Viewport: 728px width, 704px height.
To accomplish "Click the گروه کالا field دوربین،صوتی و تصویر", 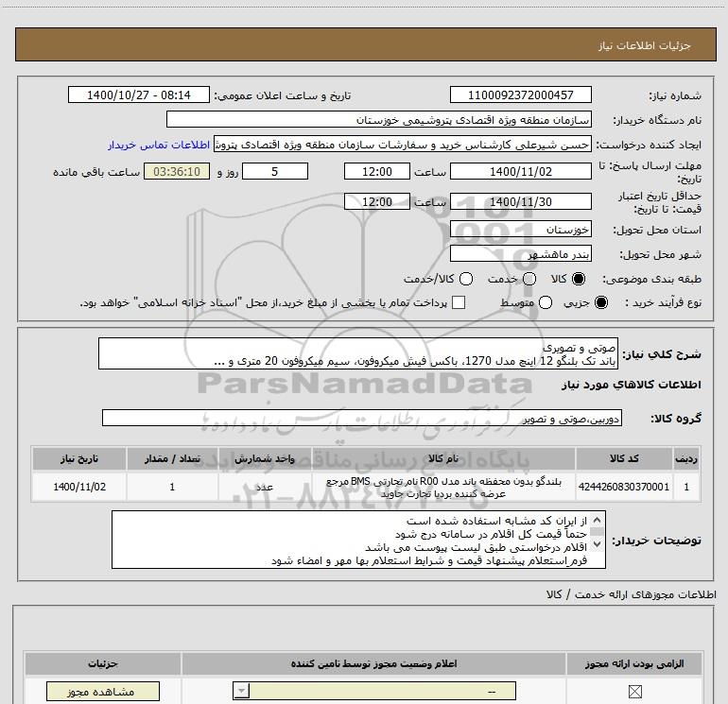I will [x=362, y=418].
